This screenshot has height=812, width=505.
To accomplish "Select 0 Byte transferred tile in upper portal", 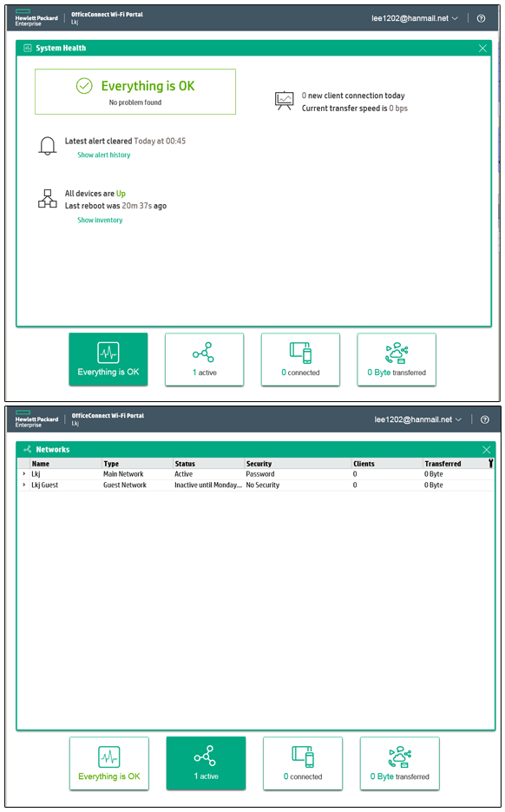I will tap(397, 360).
